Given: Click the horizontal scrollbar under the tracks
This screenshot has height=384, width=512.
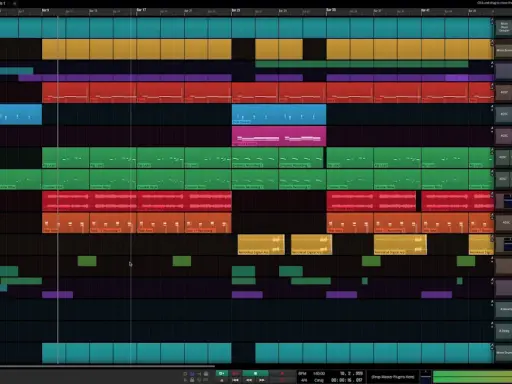Looking at the screenshot, I should click(107, 367).
